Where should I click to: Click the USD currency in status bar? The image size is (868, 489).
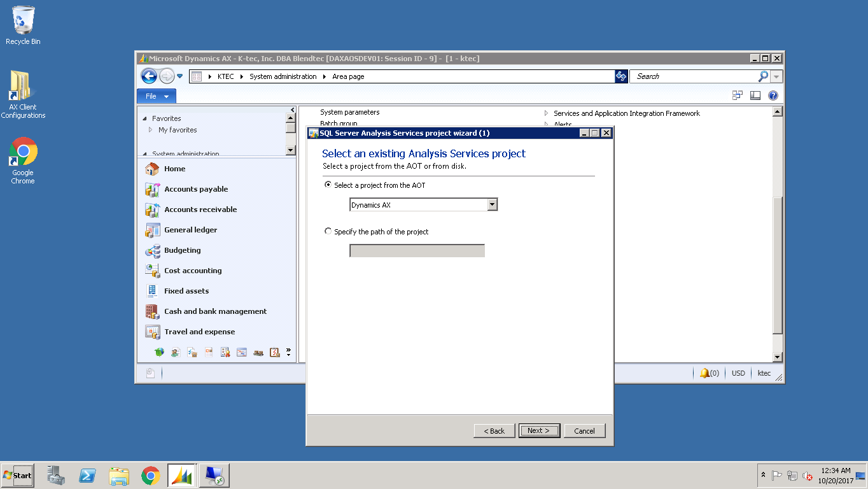(x=738, y=373)
